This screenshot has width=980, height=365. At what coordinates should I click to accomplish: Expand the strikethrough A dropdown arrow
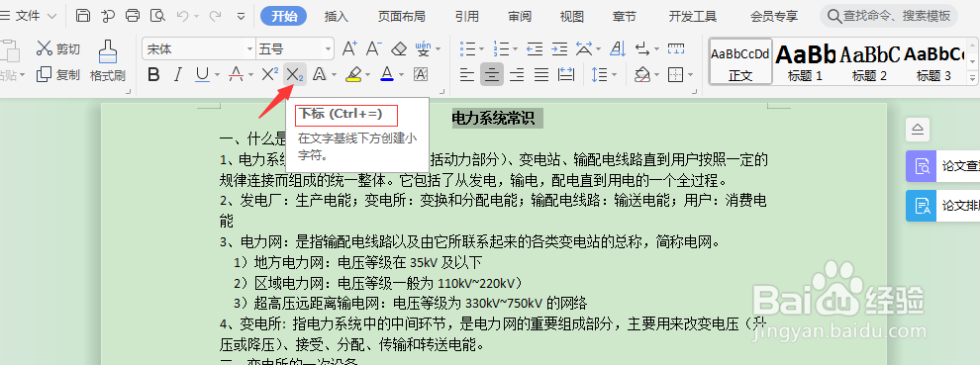click(250, 75)
